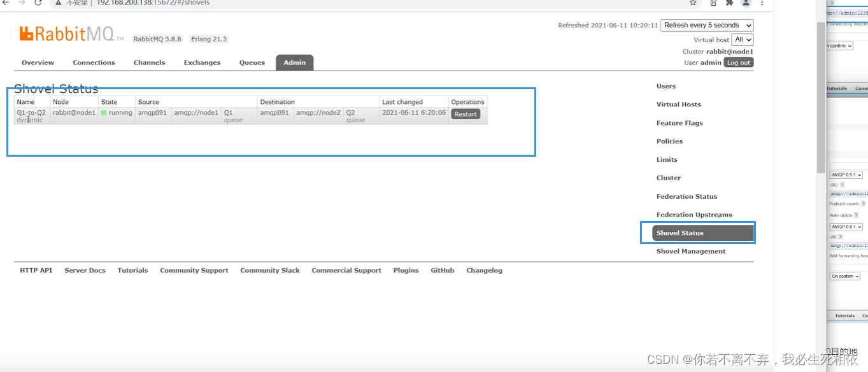Open the HTTP API footer link
The image size is (868, 372).
pyautogui.click(x=36, y=270)
